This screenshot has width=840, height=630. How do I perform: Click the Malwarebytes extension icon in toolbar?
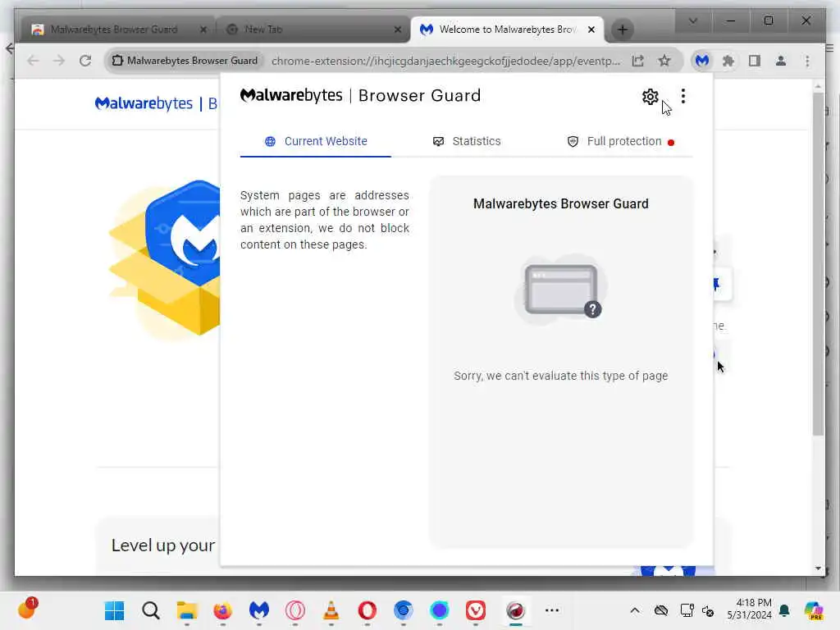click(x=702, y=61)
